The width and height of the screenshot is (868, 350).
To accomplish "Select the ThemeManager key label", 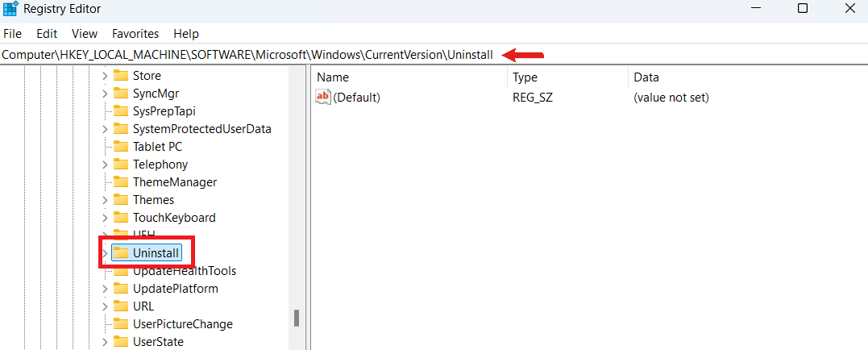I will point(174,182).
